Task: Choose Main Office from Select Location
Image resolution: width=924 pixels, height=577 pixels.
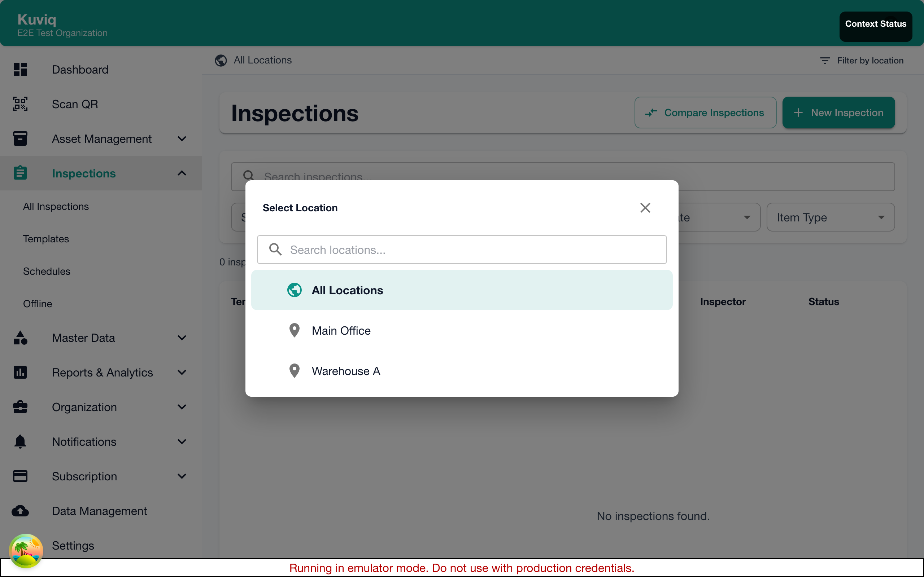Action: point(341,330)
